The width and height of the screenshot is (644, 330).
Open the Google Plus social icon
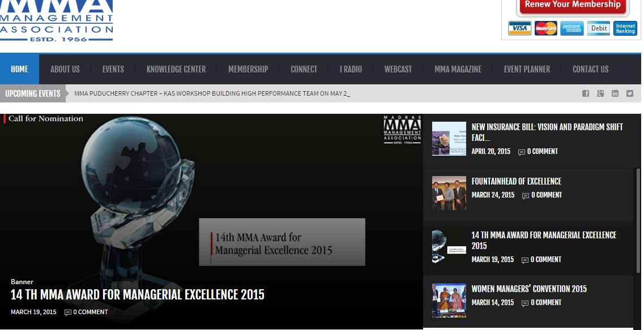click(600, 93)
